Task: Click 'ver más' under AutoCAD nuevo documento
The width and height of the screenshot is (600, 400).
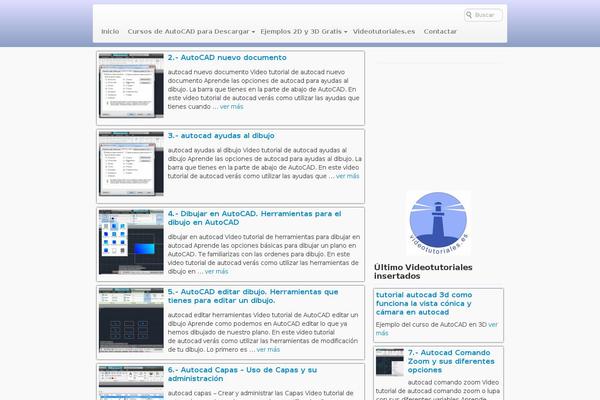Action: click(232, 107)
